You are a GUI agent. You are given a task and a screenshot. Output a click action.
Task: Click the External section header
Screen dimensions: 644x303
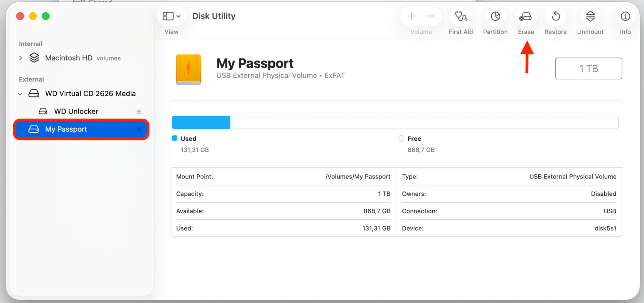pos(31,79)
